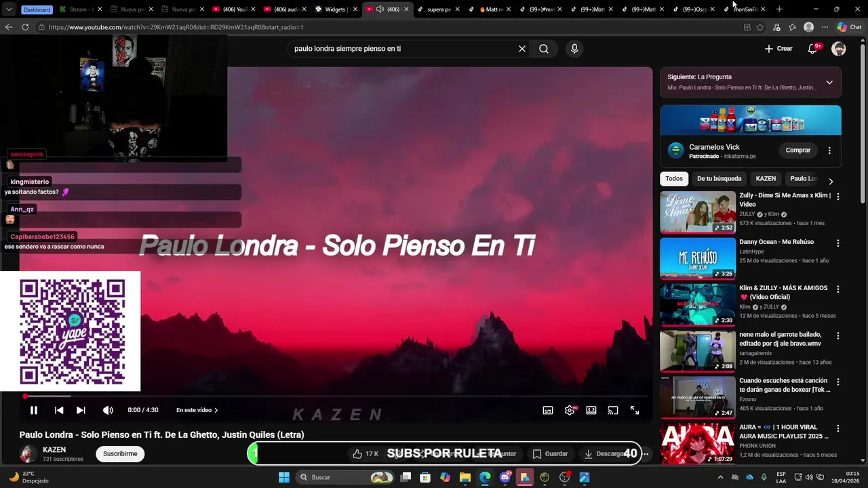Skip to the previous video in player
The width and height of the screenshot is (868, 488).
[x=59, y=410]
